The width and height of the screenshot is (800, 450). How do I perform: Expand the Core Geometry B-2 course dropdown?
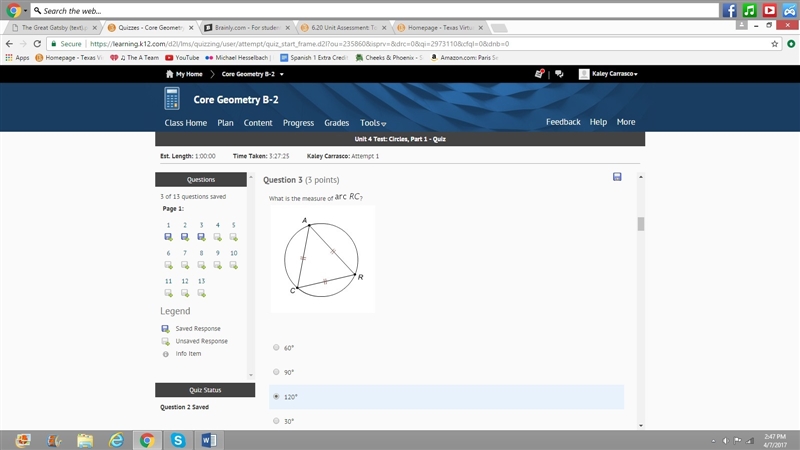282,74
